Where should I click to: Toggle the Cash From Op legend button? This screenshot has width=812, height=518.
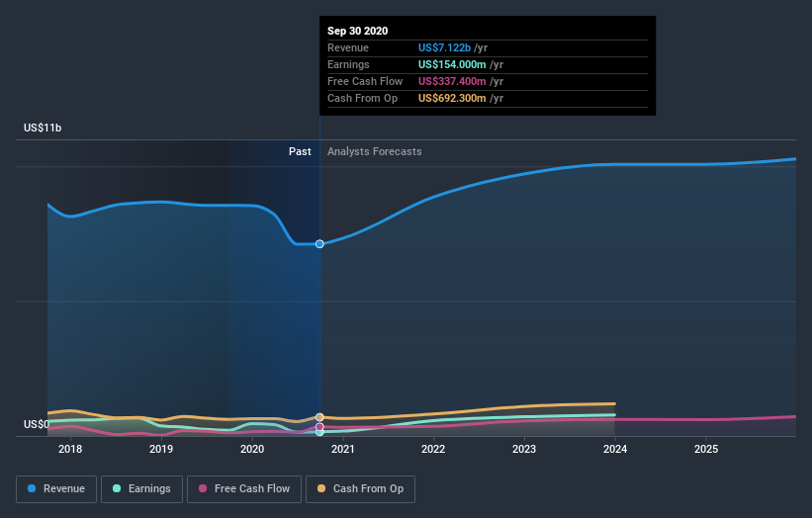tap(360, 489)
